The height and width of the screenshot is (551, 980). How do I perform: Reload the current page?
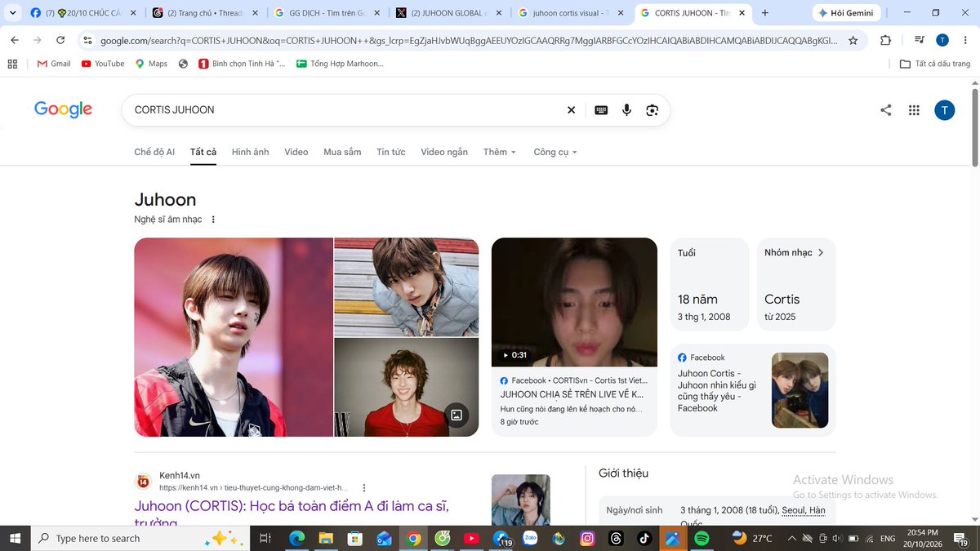click(60, 40)
